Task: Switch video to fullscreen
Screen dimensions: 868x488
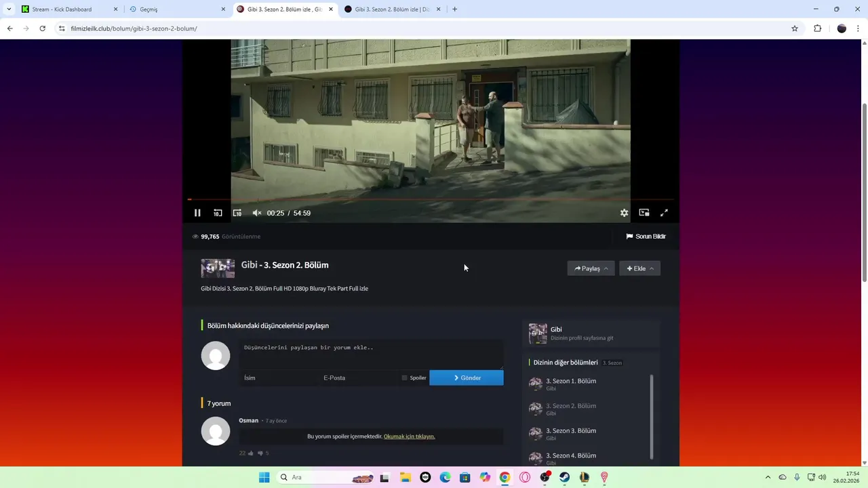Action: [664, 213]
